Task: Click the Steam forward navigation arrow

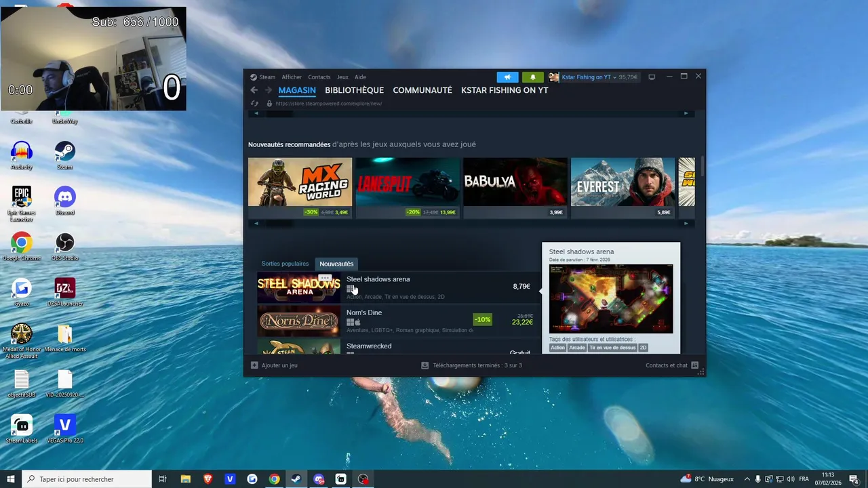Action: 268,90
